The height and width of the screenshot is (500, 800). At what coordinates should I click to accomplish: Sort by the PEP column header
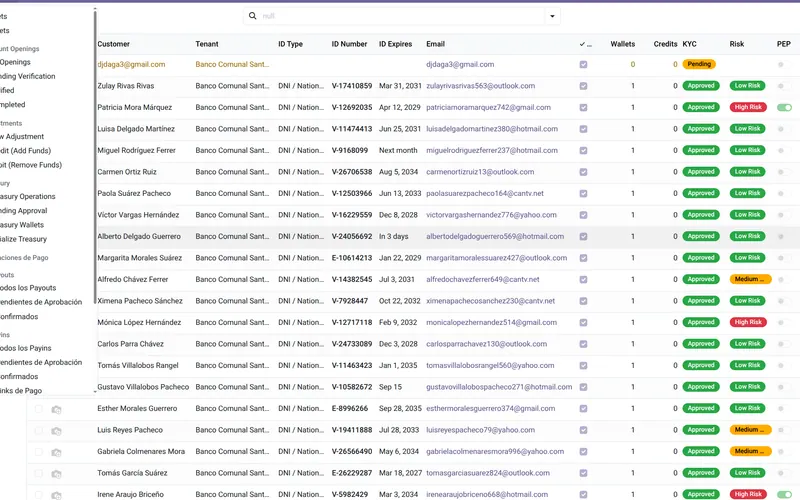(784, 44)
